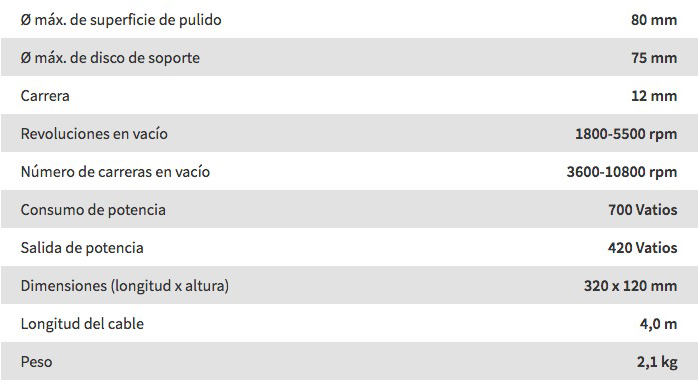
Task: Select the 320 x 120 mm value
Action: [630, 286]
